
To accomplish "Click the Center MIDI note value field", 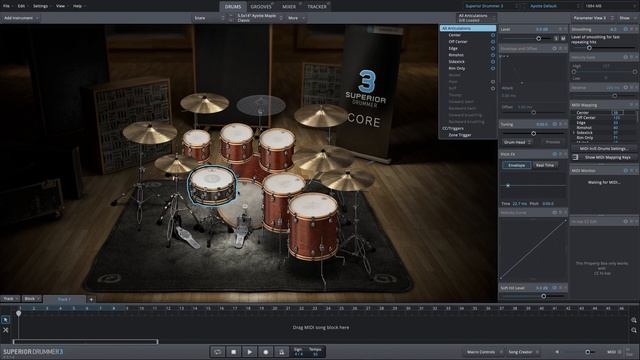I will point(617,113).
